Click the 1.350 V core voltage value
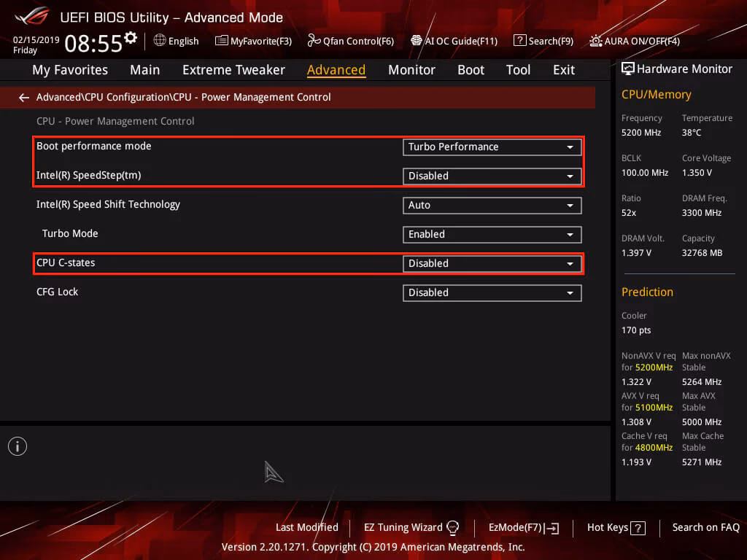 (697, 173)
